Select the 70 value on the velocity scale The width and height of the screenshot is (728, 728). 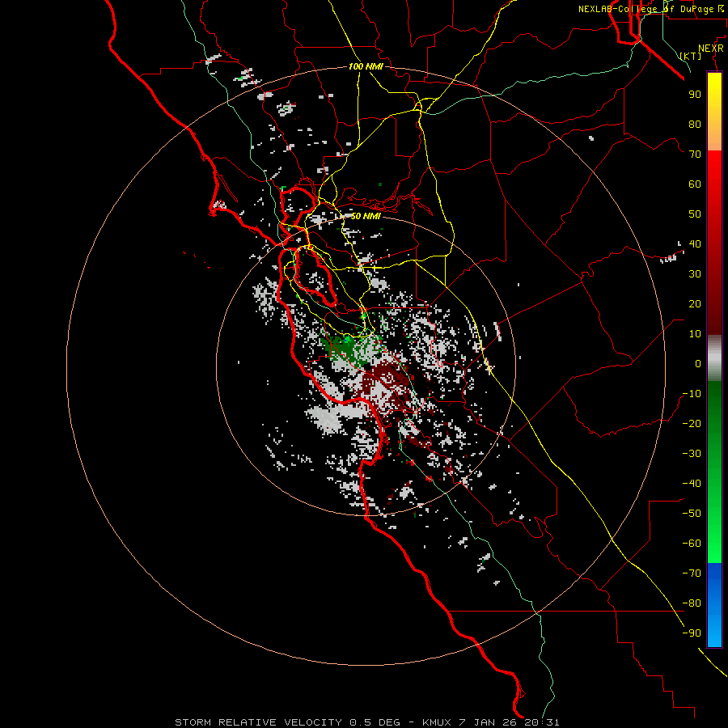695,154
